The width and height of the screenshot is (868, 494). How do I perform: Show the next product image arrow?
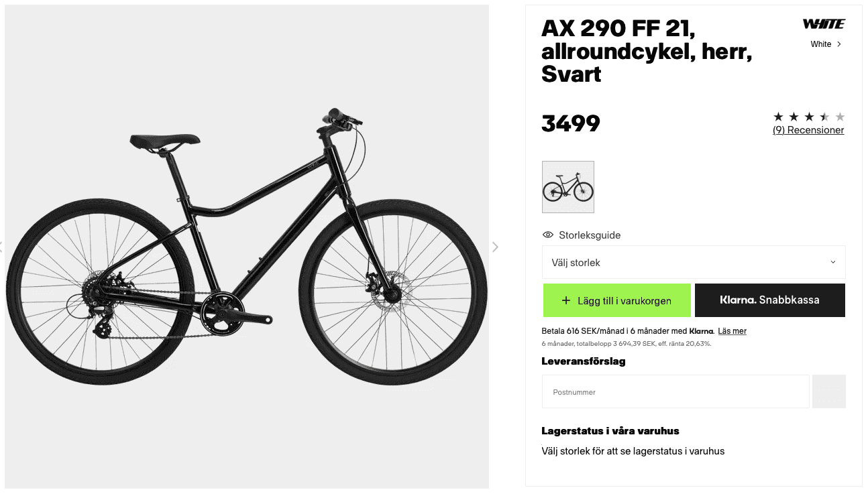[495, 247]
